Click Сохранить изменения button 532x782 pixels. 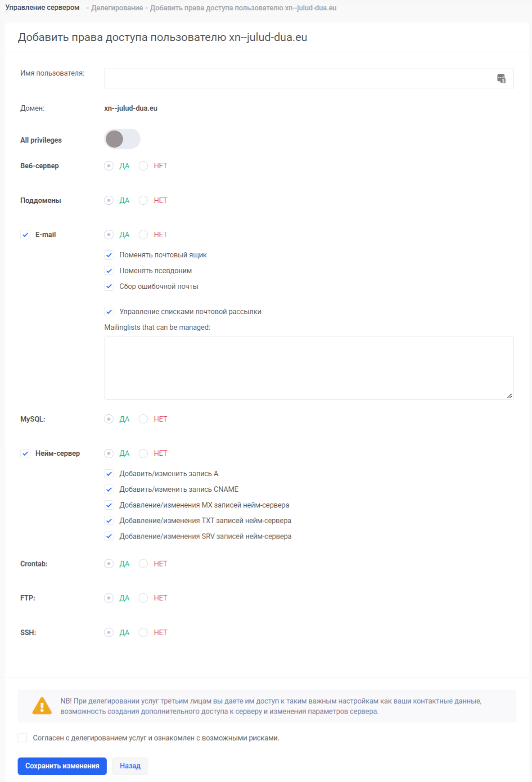(x=62, y=766)
